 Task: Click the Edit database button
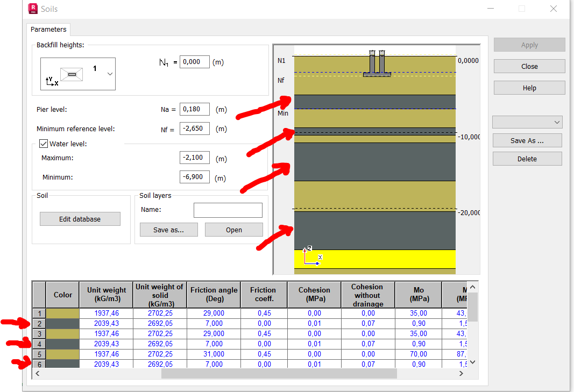(x=80, y=218)
